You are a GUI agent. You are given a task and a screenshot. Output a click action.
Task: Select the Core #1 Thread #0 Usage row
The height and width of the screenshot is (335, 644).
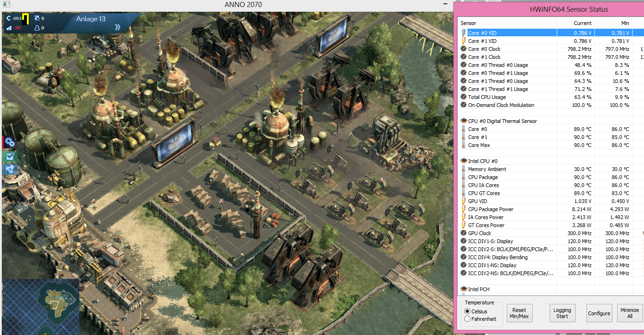pos(551,81)
